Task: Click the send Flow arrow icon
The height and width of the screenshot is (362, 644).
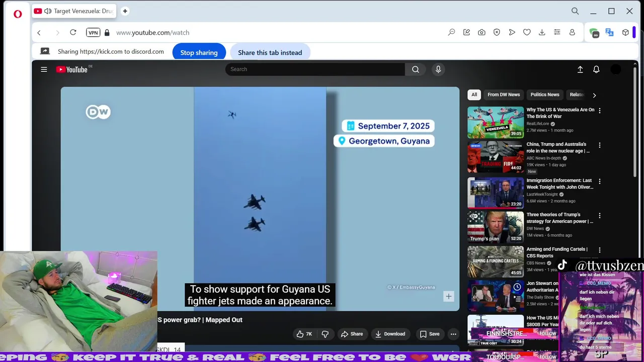Action: coord(512,32)
